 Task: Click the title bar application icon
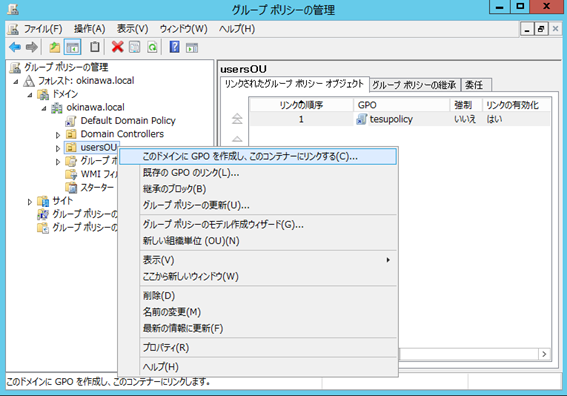(x=13, y=9)
